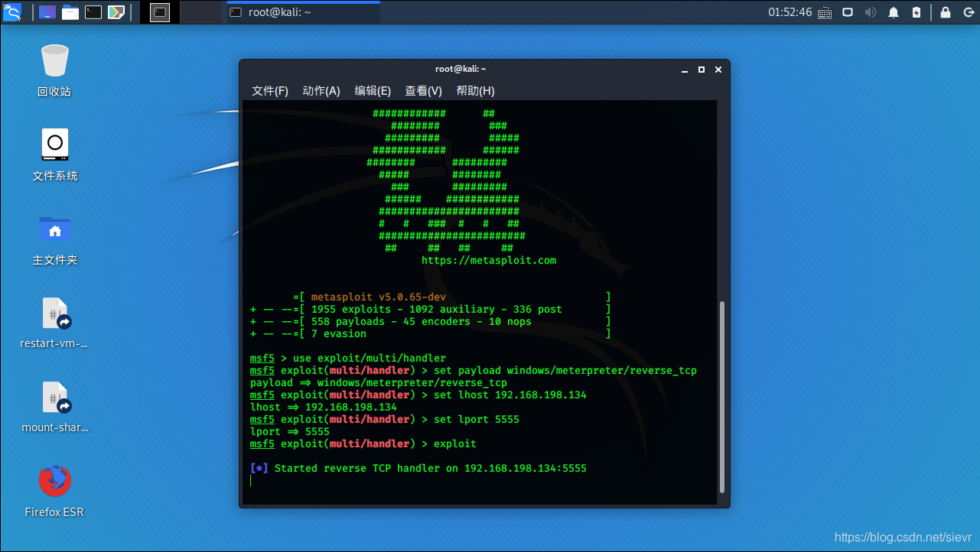
Task: Open the 查看(V) terminal menu
Action: [423, 91]
